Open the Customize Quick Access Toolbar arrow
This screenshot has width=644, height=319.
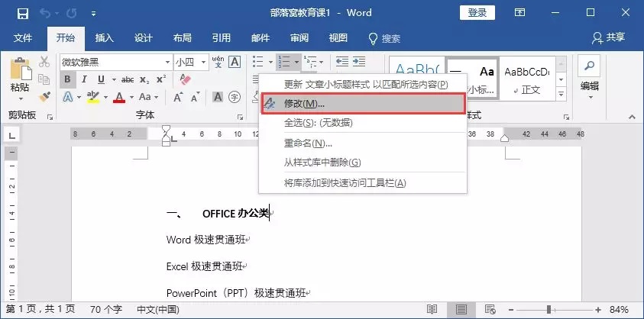[94, 14]
